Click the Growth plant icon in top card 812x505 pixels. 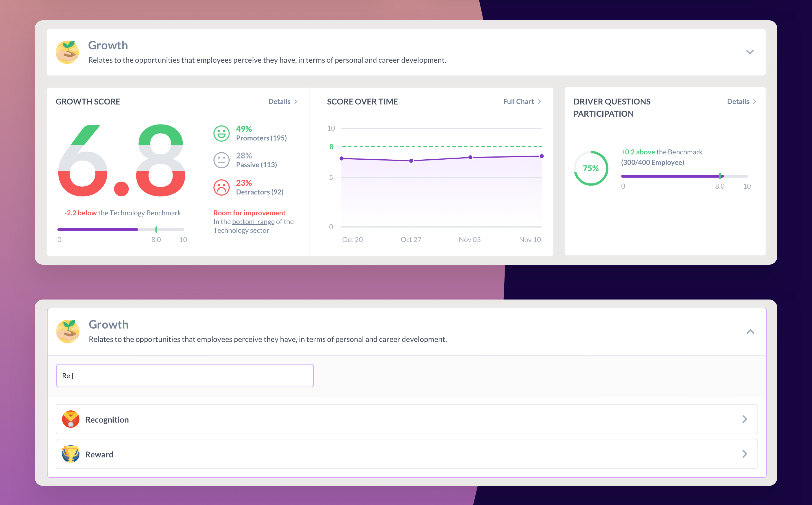tap(67, 52)
